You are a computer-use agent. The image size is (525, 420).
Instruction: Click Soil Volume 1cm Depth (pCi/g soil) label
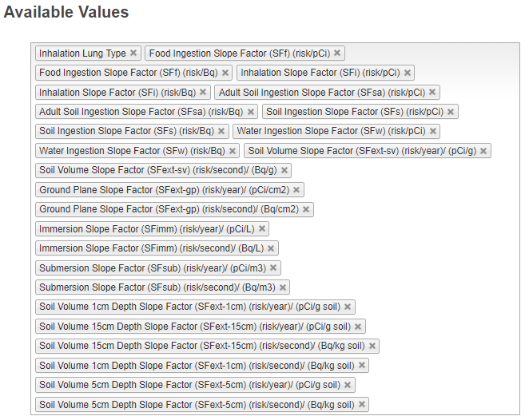pos(190,307)
